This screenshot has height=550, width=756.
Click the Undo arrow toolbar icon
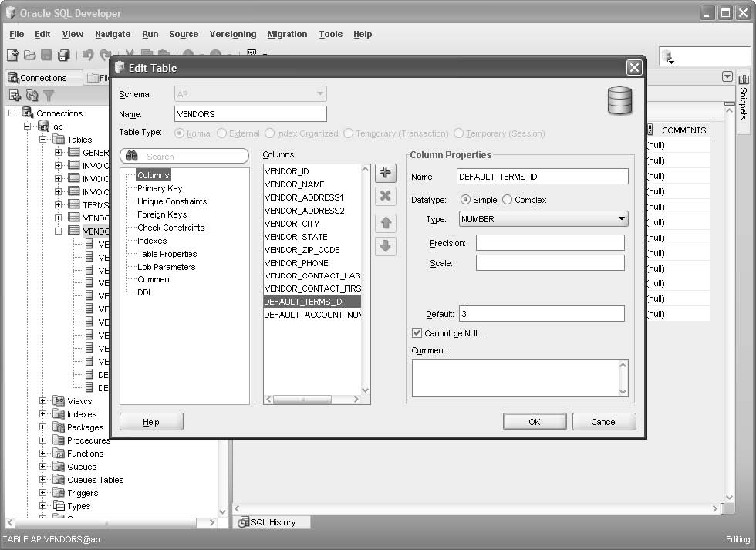[x=88, y=55]
